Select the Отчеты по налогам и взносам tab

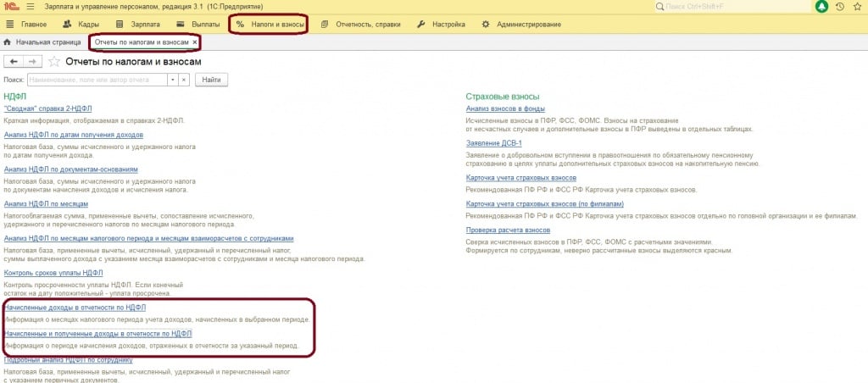point(142,42)
